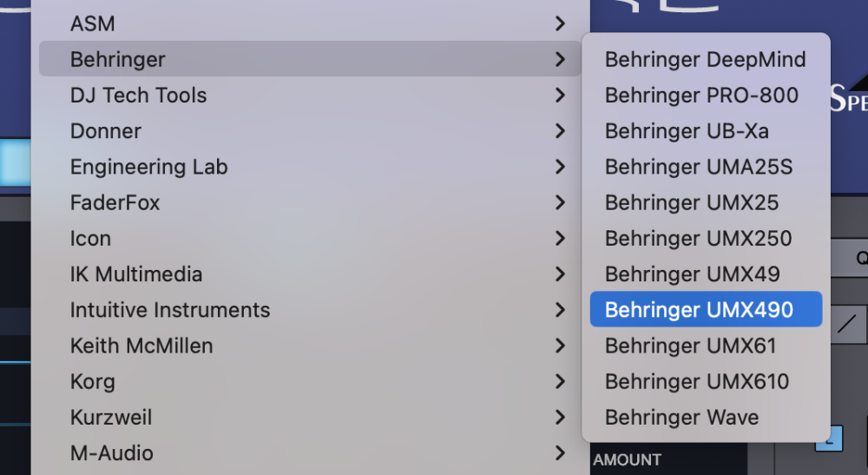
Task: Open the IK Multimedia entry
Action: (136, 274)
